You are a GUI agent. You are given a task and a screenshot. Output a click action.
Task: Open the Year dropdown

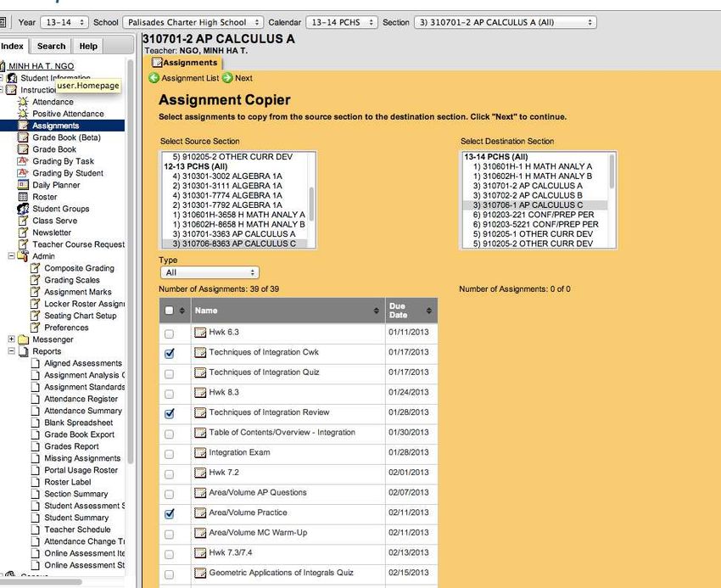(x=64, y=22)
